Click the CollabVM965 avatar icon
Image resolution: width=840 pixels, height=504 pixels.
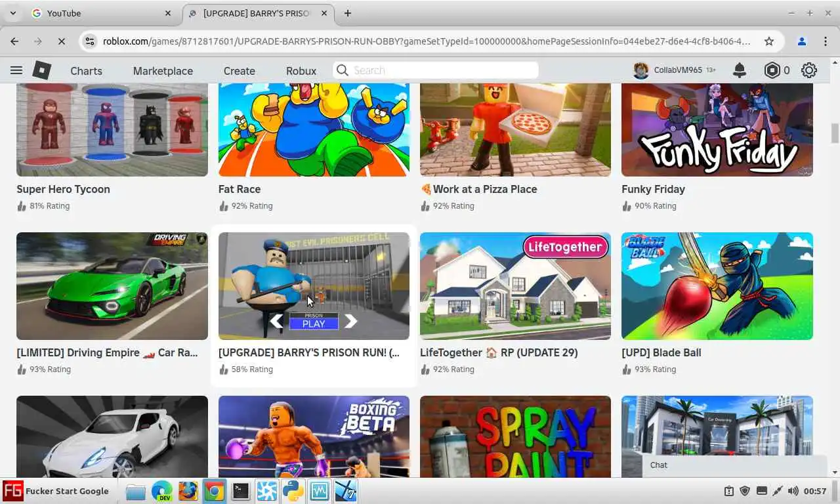641,70
